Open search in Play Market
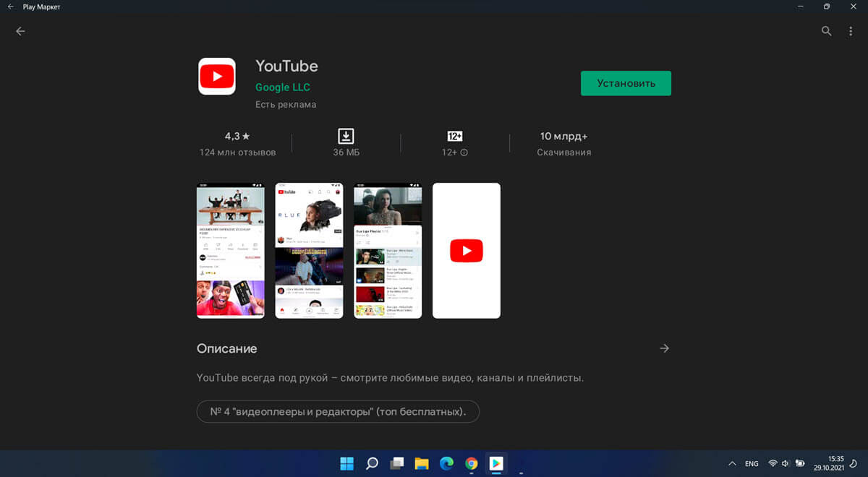This screenshot has width=868, height=477. pos(827,31)
